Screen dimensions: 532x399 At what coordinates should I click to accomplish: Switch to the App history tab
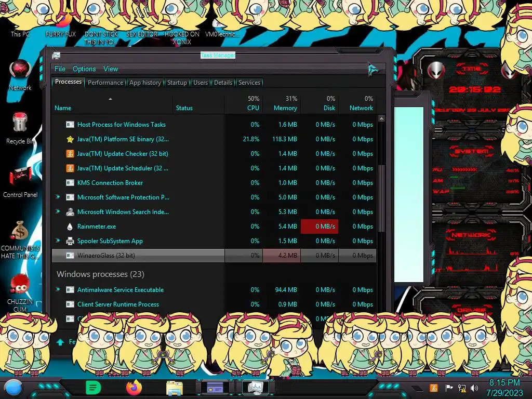(145, 83)
